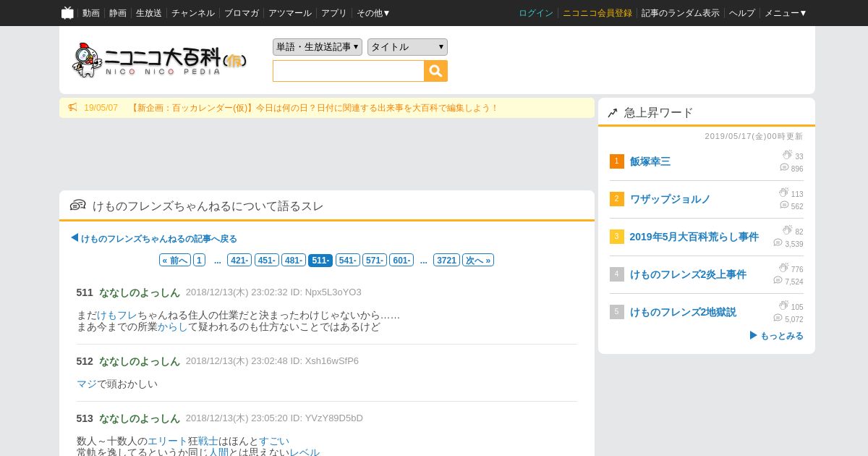
Task: Jump to posts starting at 421-
Action: pos(239,260)
